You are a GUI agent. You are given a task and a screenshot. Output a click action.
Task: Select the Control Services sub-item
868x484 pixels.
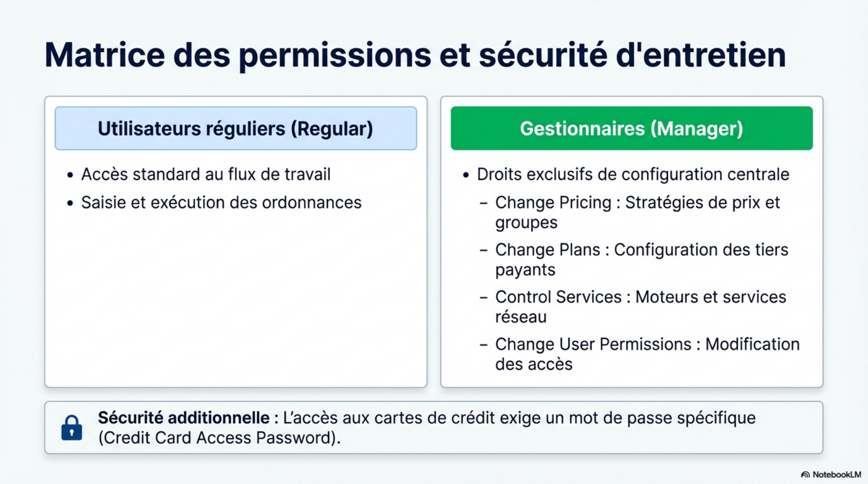click(640, 307)
